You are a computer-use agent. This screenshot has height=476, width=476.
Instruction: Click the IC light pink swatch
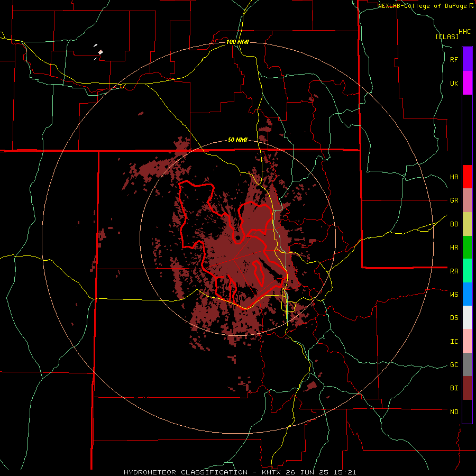click(x=467, y=341)
